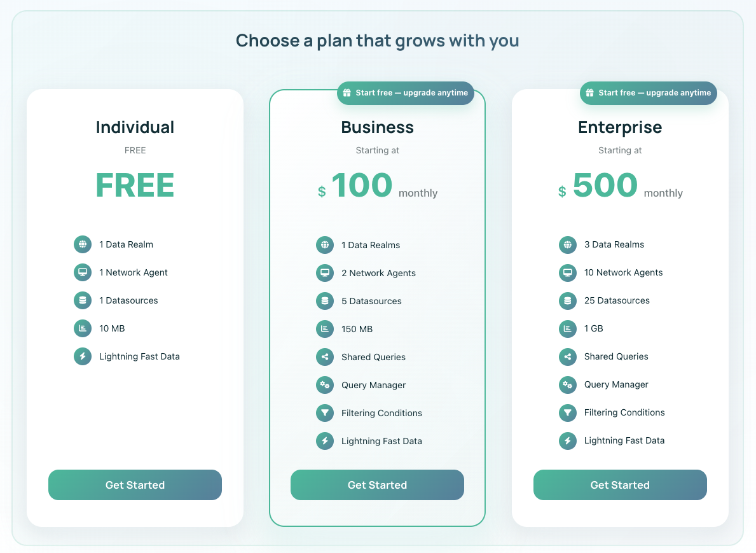Click the database icon beside 1 Datasources
The width and height of the screenshot is (756, 553).
pyautogui.click(x=83, y=300)
